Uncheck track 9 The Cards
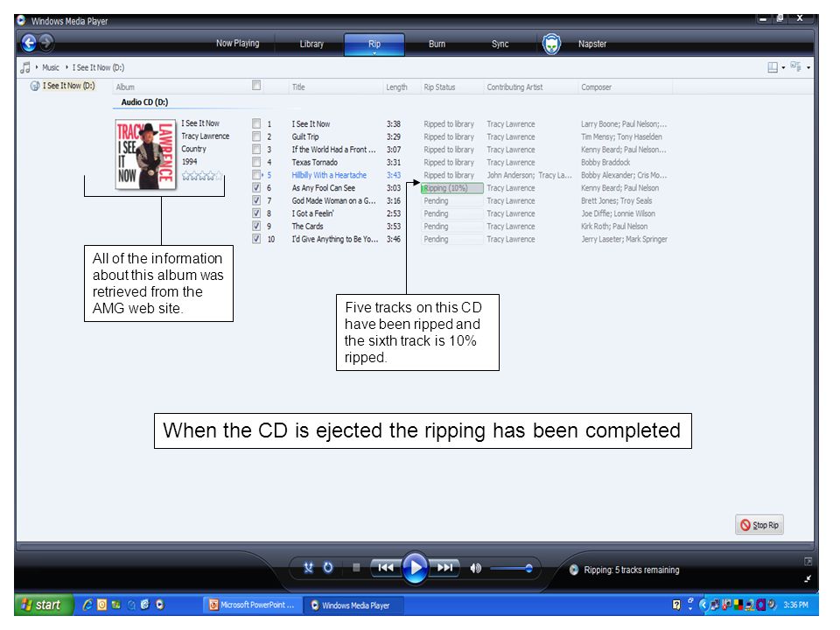This screenshot has height=630, width=840. 256,227
